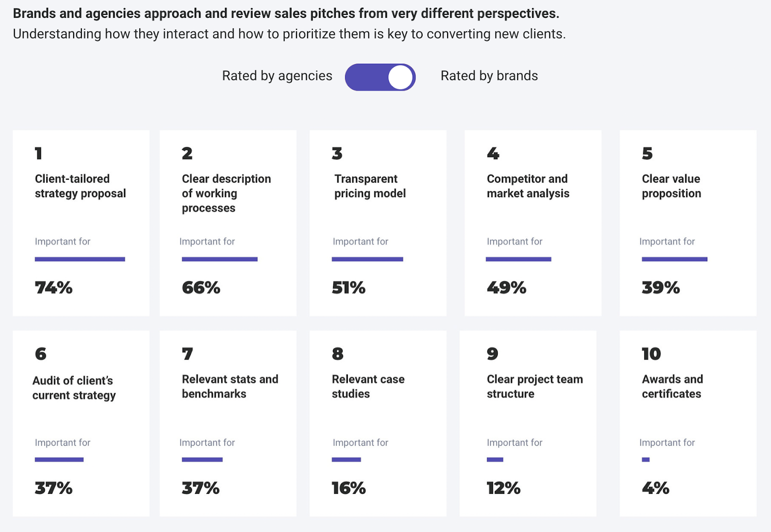The image size is (771, 532).
Task: Click the 4% progress bar under Awards
Action: (x=646, y=460)
